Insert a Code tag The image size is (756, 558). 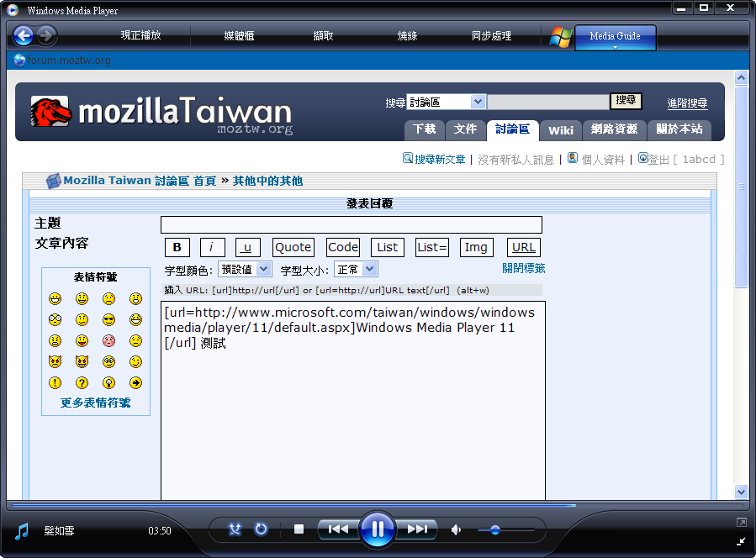pos(343,247)
